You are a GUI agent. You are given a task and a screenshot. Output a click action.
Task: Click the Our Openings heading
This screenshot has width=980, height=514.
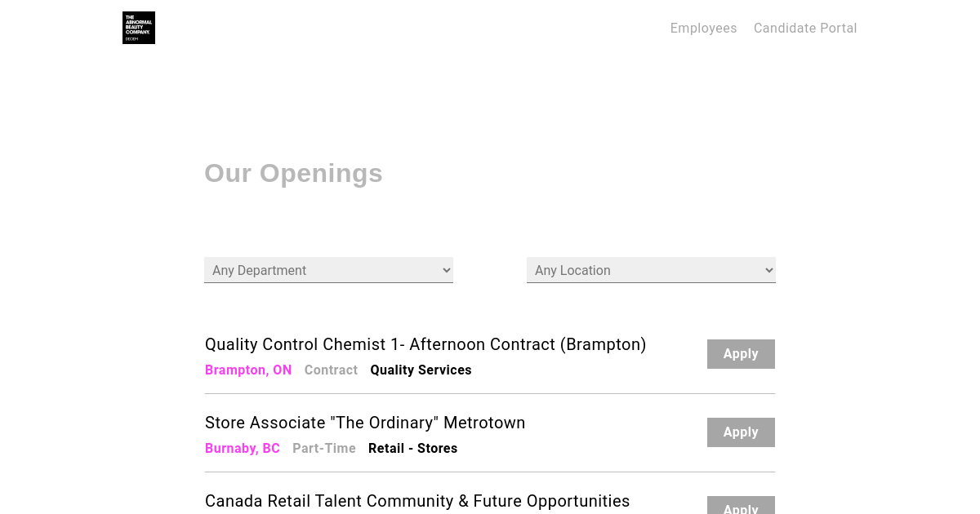293,173
